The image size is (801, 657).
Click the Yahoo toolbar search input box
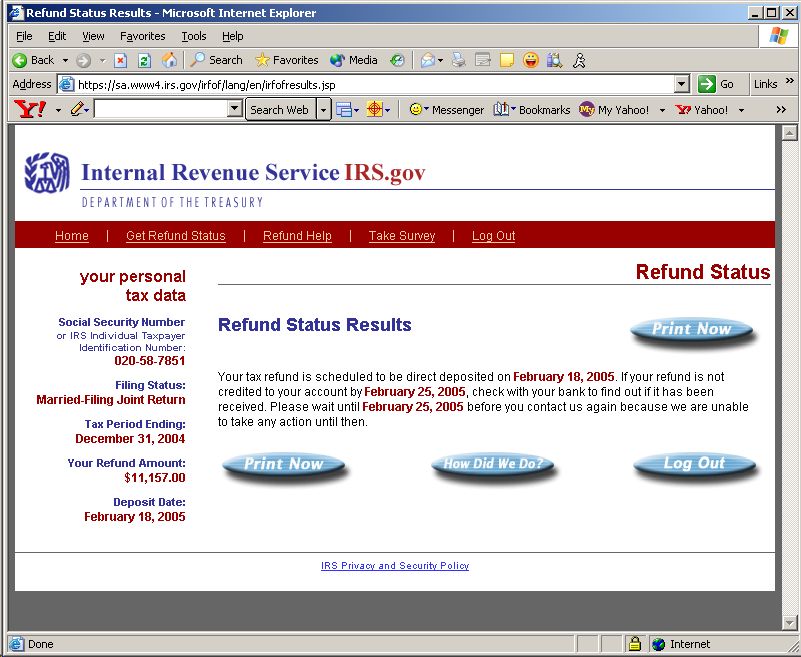[x=161, y=109]
